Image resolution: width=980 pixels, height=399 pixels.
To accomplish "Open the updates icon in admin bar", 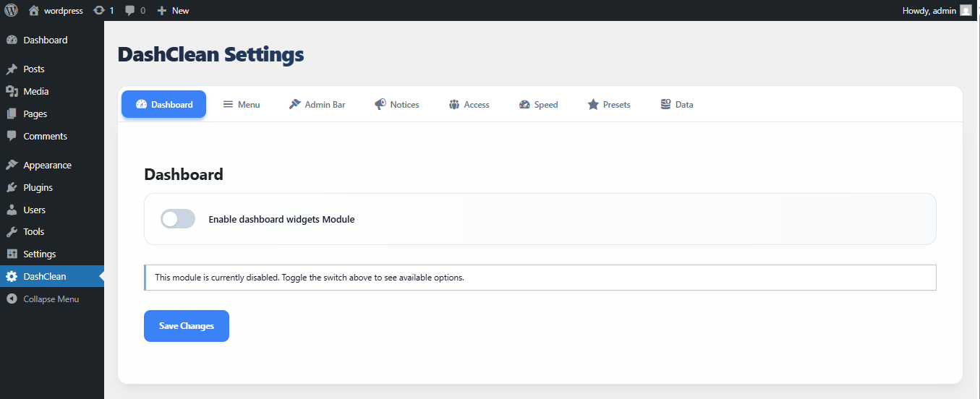I will pos(99,11).
